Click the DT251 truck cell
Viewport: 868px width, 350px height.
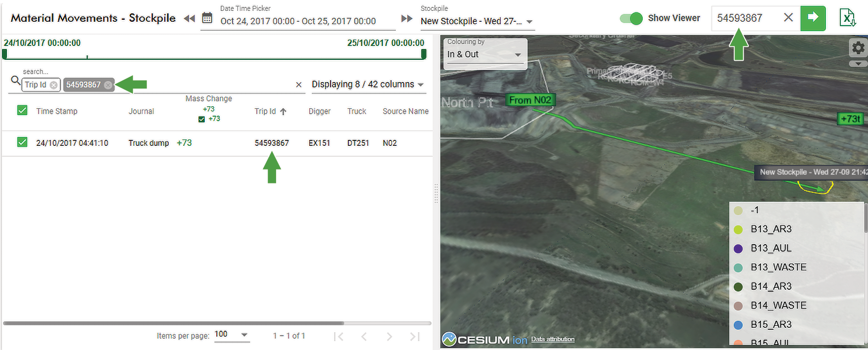[358, 143]
